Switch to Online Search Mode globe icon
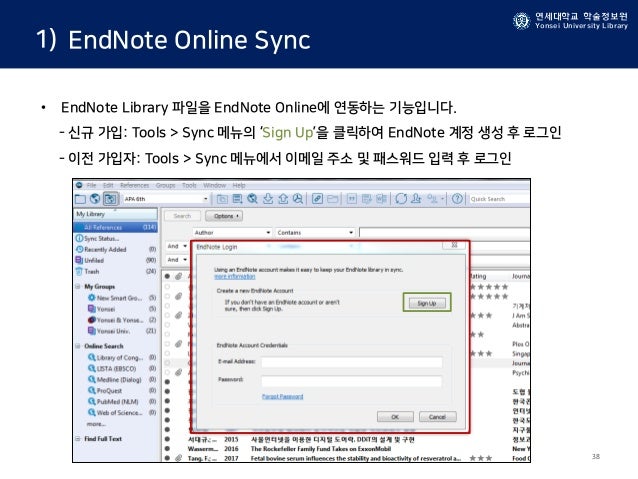The height and width of the screenshot is (479, 638). pyautogui.click(x=95, y=199)
